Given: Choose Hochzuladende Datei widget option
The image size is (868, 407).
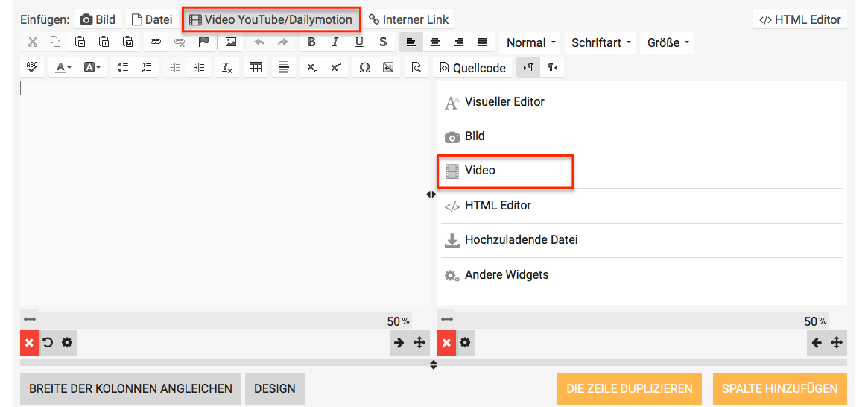Looking at the screenshot, I should (521, 240).
